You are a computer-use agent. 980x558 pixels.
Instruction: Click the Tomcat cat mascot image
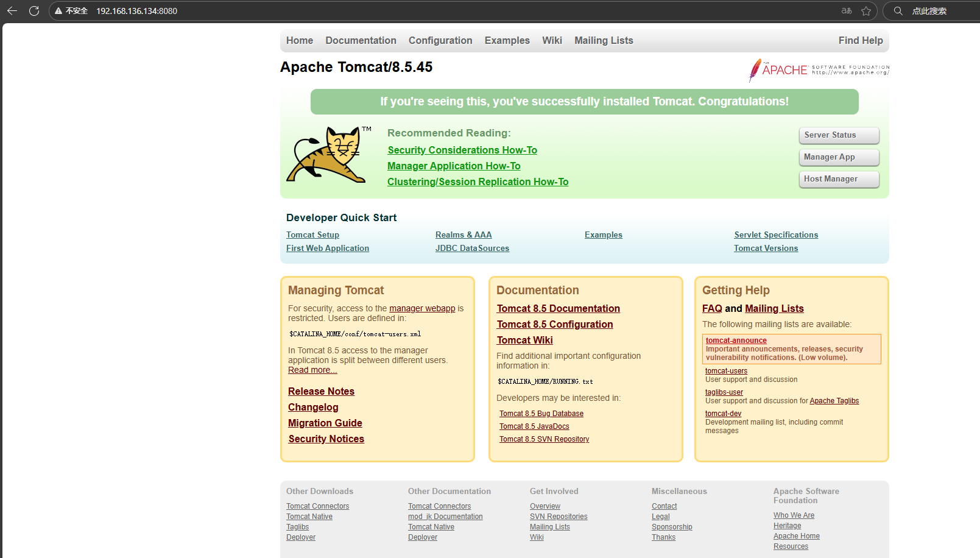click(329, 154)
